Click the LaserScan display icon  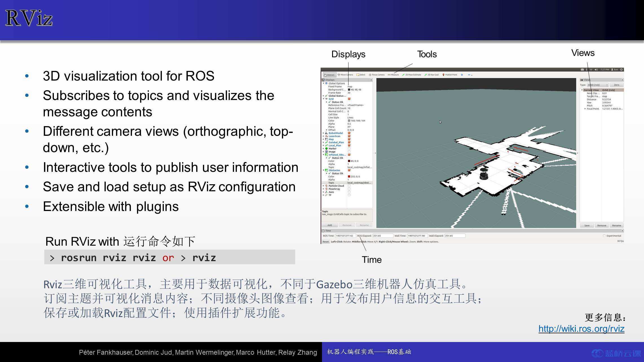pyautogui.click(x=327, y=136)
